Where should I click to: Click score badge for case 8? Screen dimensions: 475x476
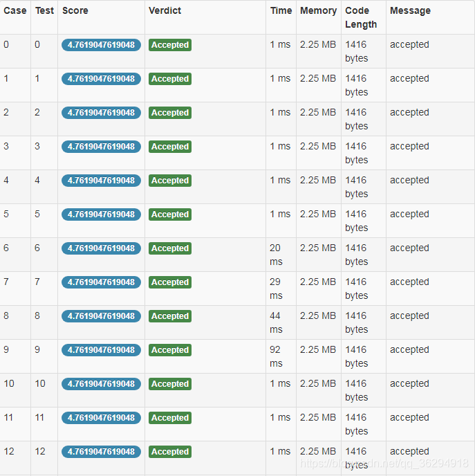click(101, 316)
